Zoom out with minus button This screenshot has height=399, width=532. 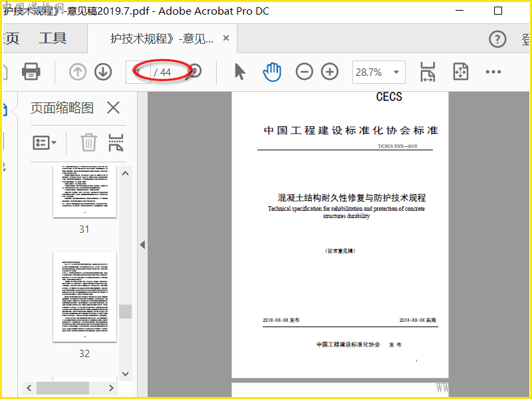[305, 72]
